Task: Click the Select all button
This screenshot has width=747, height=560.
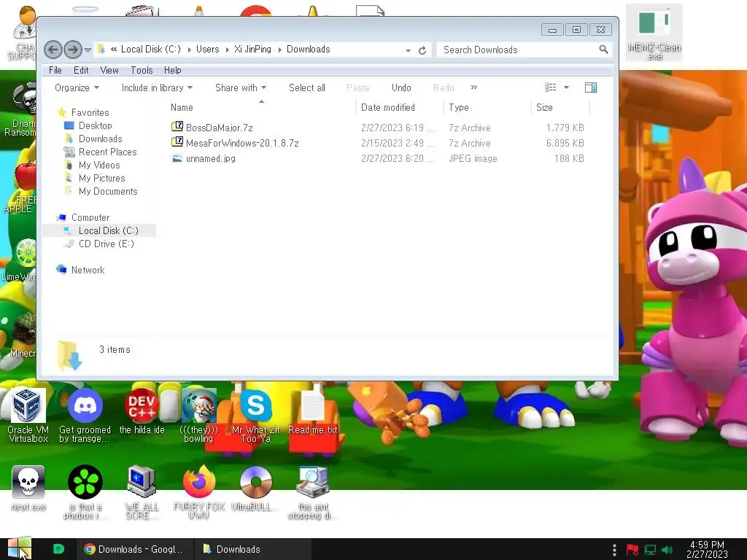Action: [x=307, y=87]
